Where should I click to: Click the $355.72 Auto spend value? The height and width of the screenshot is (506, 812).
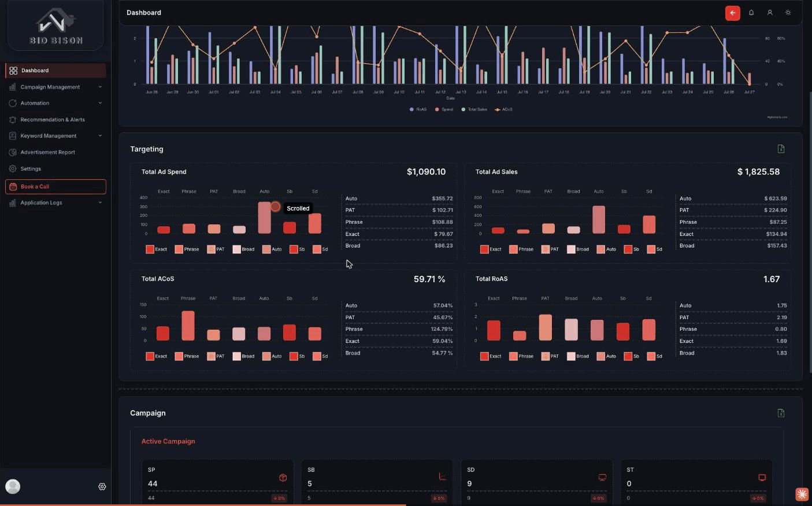[x=442, y=198]
